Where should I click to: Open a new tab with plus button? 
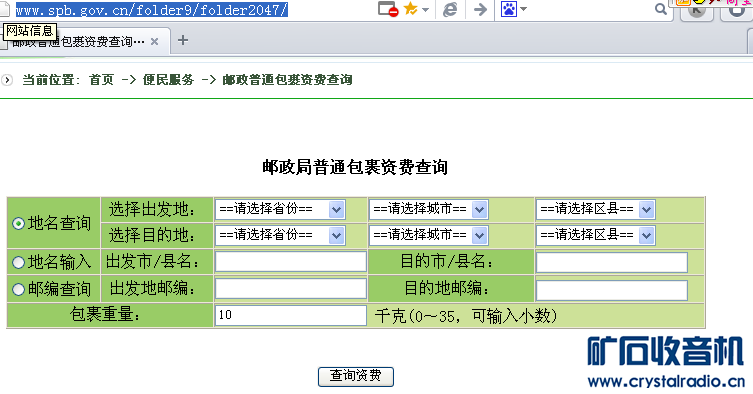pos(182,40)
